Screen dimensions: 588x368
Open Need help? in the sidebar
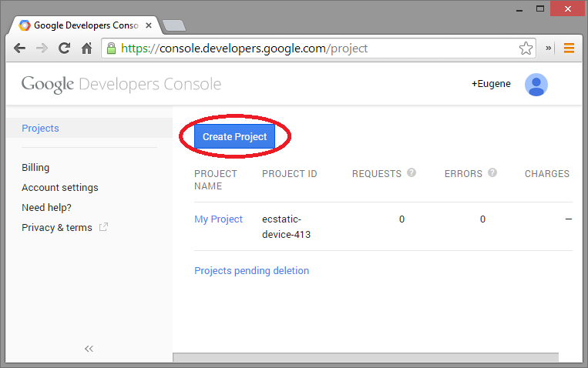point(46,207)
